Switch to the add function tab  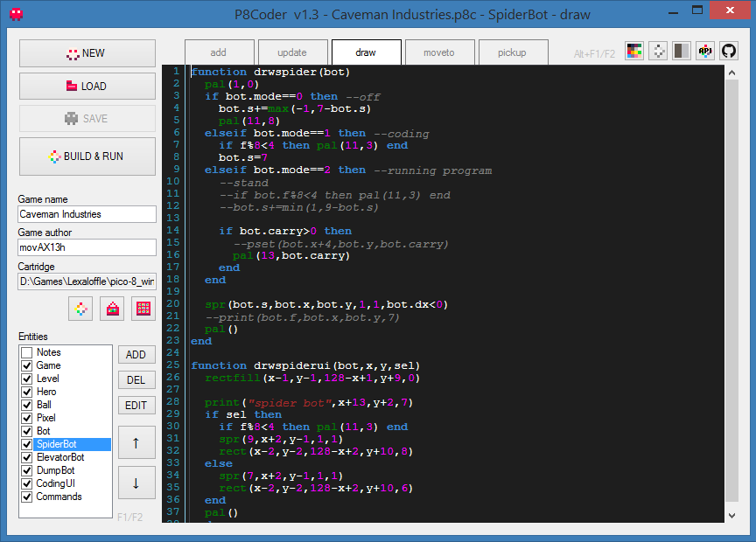[x=219, y=52]
